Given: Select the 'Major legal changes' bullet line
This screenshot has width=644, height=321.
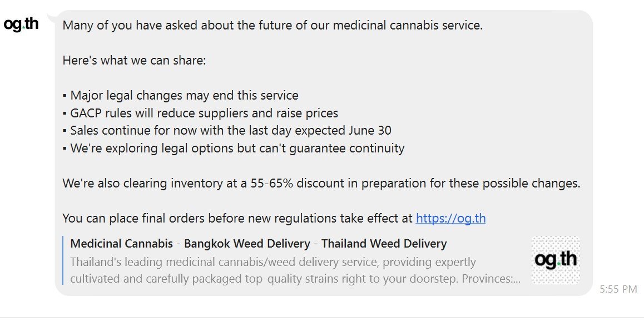Looking at the screenshot, I should [x=181, y=95].
